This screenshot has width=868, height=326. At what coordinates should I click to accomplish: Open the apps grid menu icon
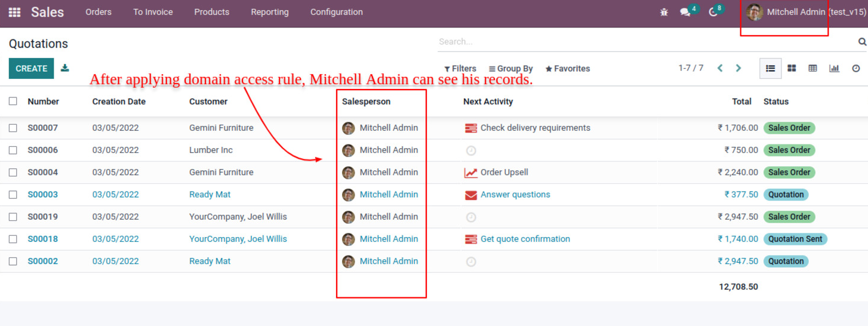tap(14, 12)
